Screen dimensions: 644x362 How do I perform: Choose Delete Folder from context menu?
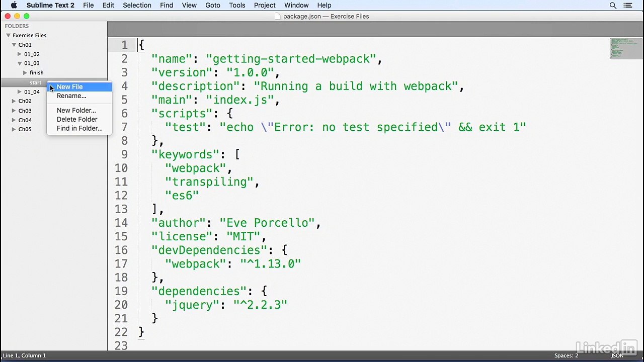pos(79,120)
